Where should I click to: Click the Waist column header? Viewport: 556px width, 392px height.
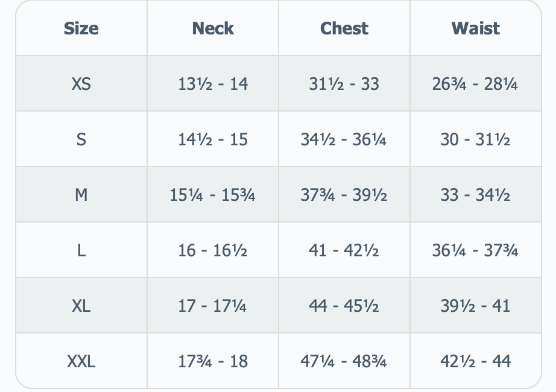click(x=476, y=28)
